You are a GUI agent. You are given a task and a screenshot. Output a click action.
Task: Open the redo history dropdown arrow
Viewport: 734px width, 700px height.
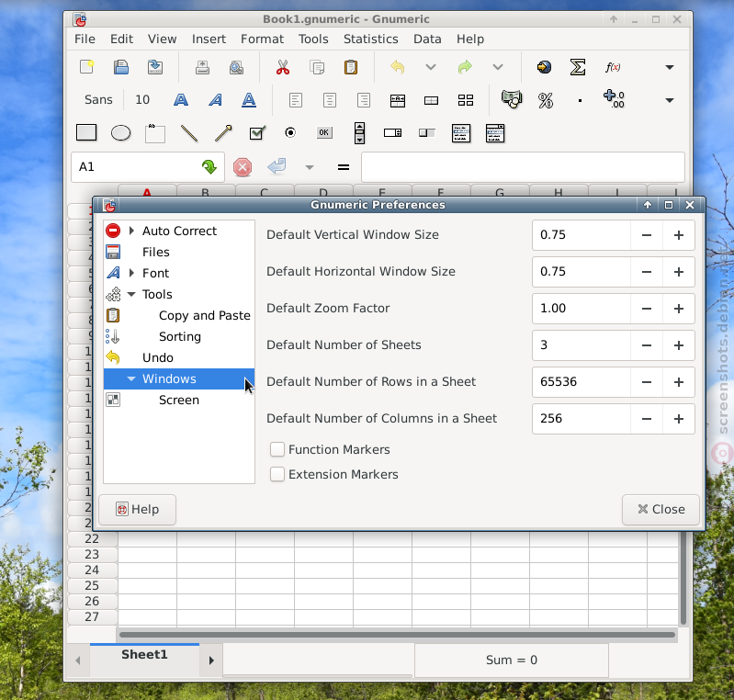click(x=498, y=67)
